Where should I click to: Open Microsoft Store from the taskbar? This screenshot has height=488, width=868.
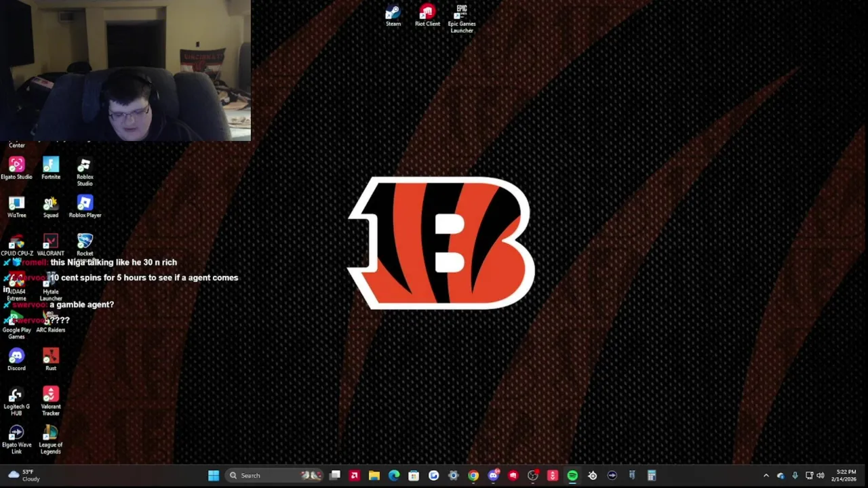[x=414, y=476]
